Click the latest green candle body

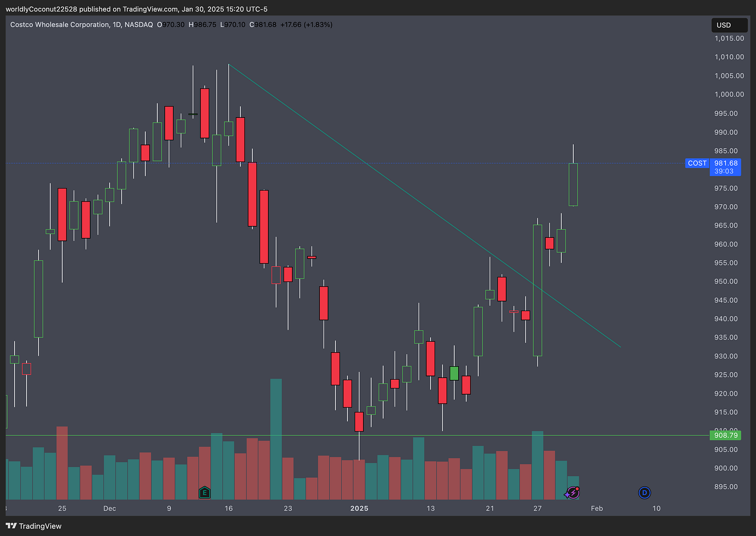point(573,184)
